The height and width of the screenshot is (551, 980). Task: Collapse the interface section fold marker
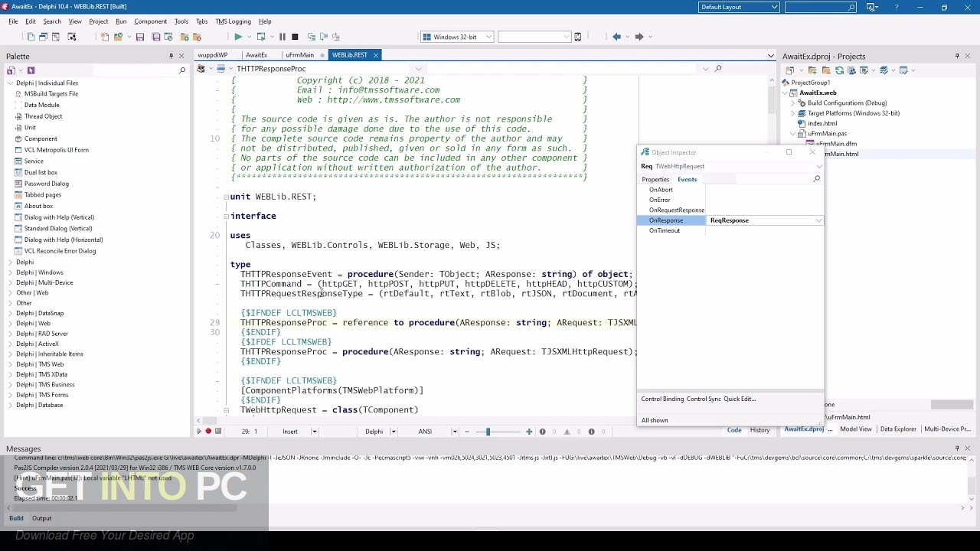(226, 217)
